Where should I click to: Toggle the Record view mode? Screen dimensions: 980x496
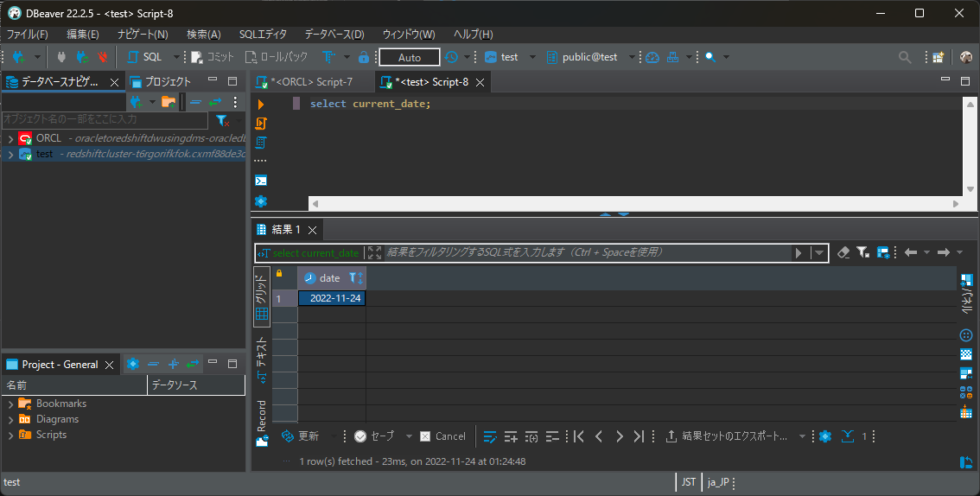[x=262, y=423]
